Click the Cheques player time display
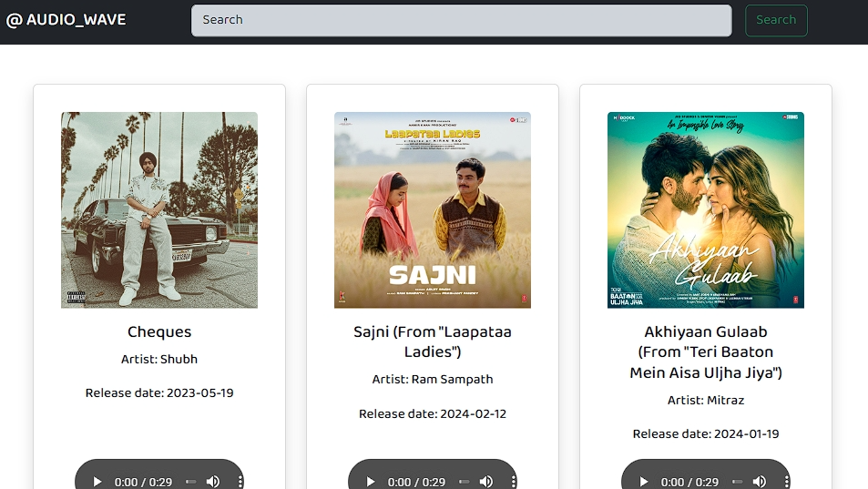868x489 pixels. coord(143,483)
